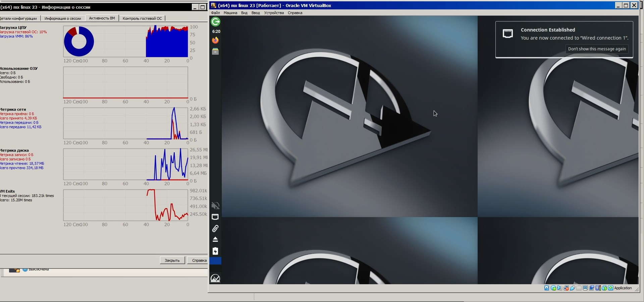
Task: Click the muted volume icon
Action: click(x=215, y=206)
